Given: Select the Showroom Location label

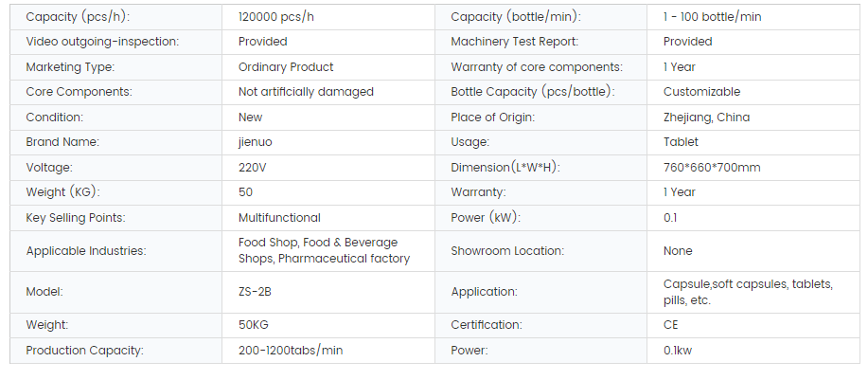Looking at the screenshot, I should [x=507, y=251].
